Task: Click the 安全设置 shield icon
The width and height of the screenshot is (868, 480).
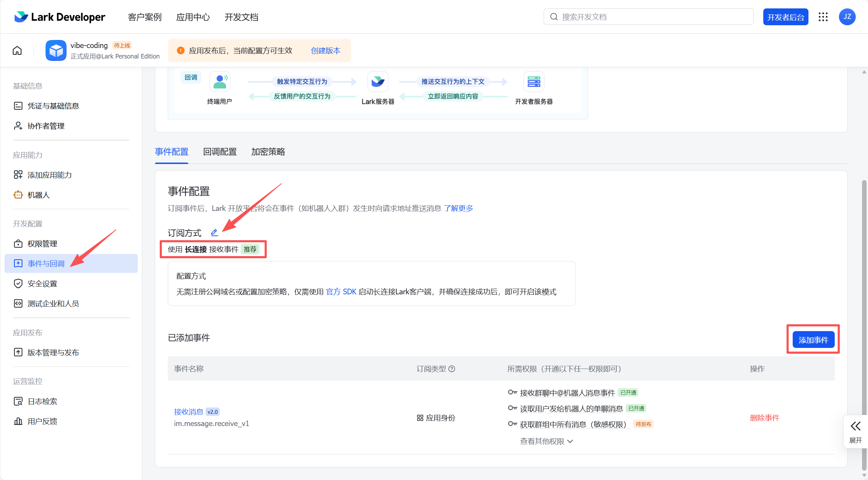Action: click(18, 283)
